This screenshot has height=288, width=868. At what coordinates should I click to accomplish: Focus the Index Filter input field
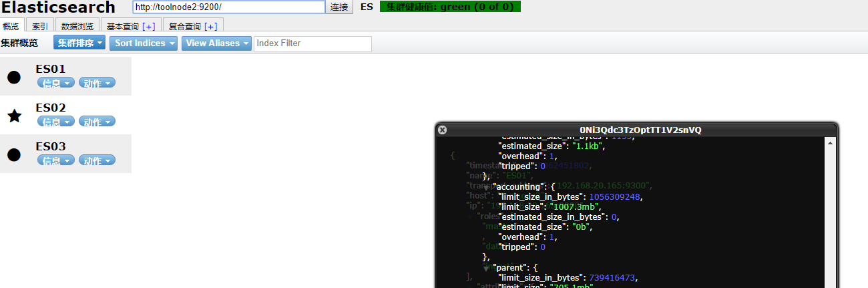[x=312, y=43]
